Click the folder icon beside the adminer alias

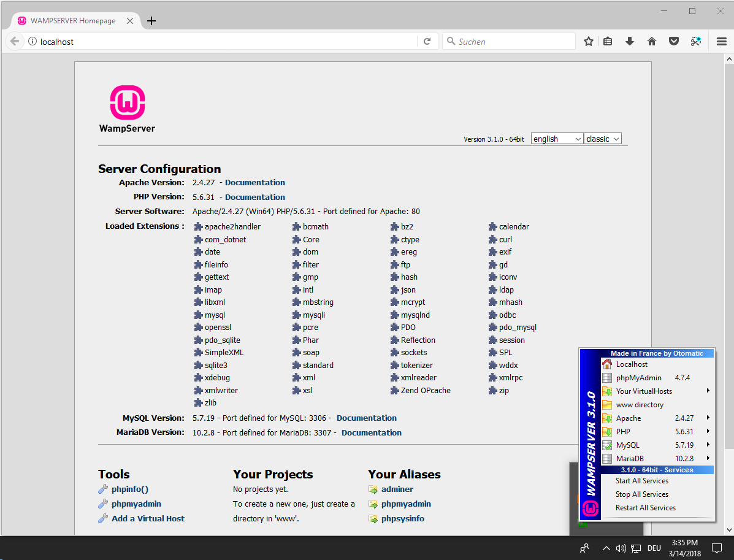[x=373, y=489]
